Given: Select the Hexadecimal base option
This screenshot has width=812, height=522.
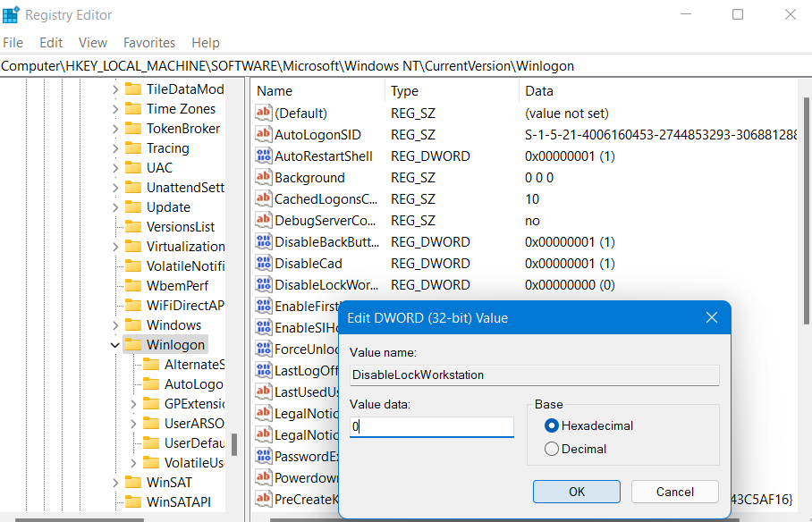Looking at the screenshot, I should click(x=552, y=425).
